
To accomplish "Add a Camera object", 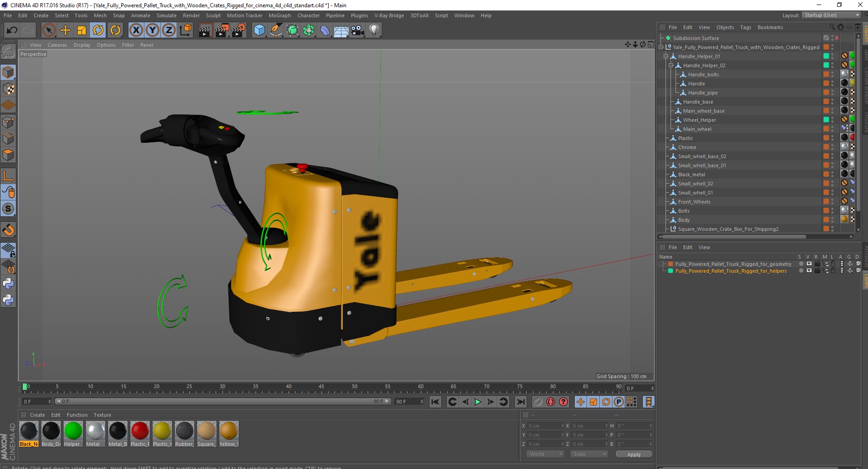I will click(x=358, y=30).
